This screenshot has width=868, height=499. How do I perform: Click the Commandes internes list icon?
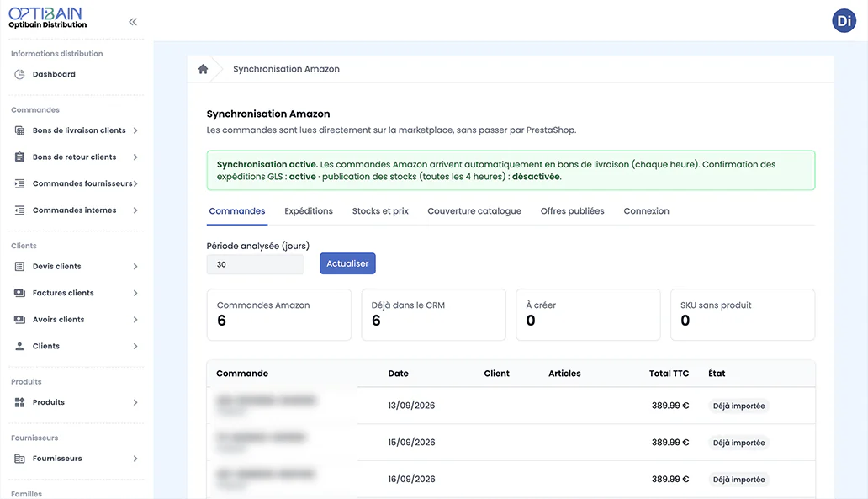tap(19, 210)
